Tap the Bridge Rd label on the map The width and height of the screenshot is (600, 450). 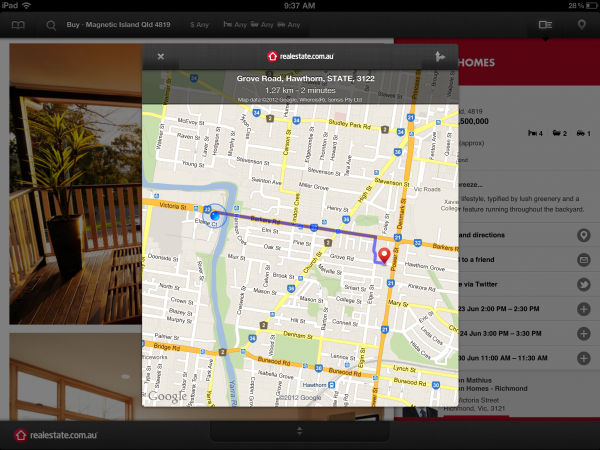[167, 347]
